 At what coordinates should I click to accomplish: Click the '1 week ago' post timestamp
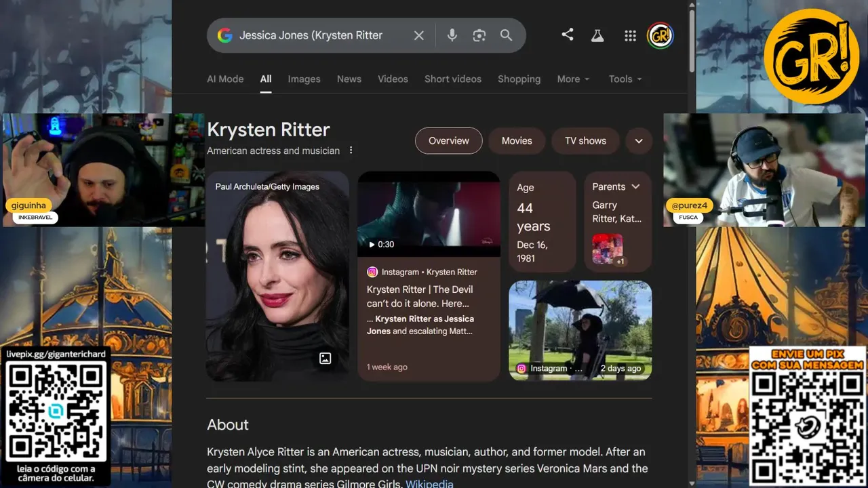(x=387, y=367)
